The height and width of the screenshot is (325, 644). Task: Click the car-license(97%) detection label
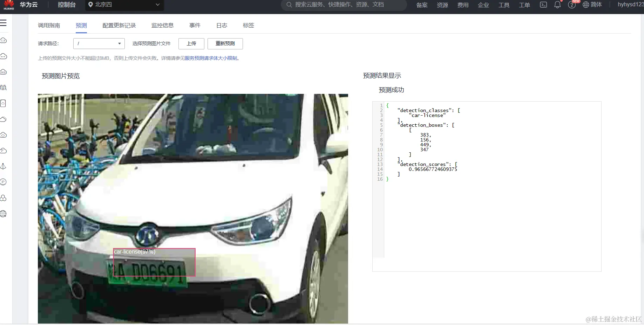135,251
